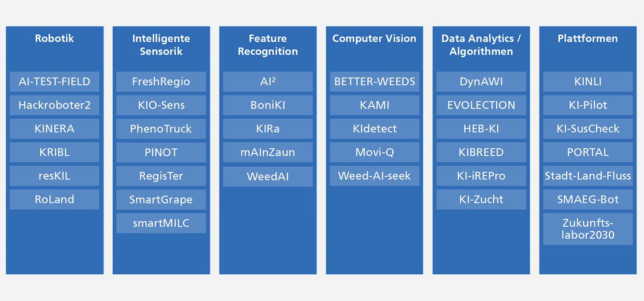Select the Hackroboter2 project box
Screen dimensions: 644x301
point(55,105)
